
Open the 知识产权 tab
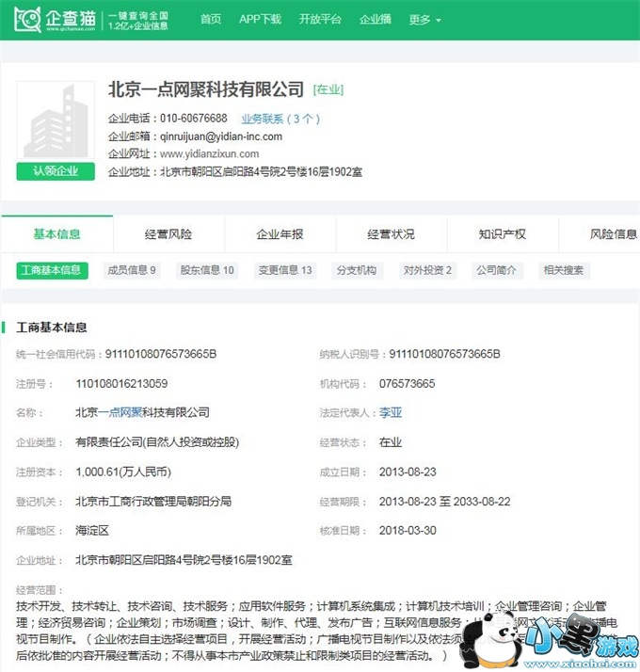(x=503, y=234)
